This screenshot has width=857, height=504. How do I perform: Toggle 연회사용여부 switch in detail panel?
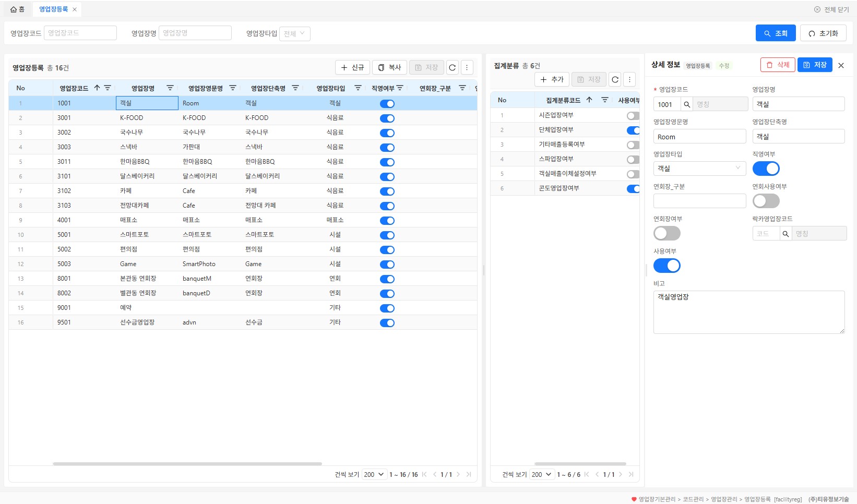pos(766,201)
